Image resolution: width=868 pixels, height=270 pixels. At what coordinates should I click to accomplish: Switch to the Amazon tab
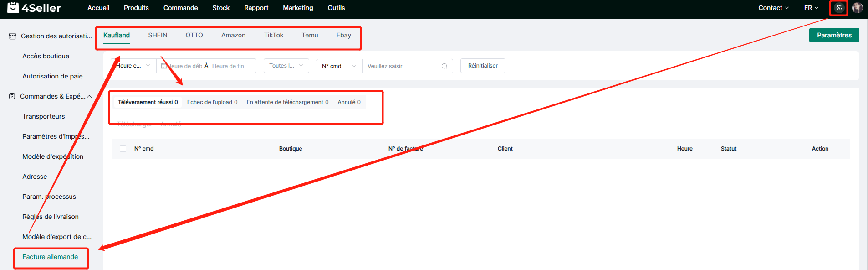(x=233, y=35)
